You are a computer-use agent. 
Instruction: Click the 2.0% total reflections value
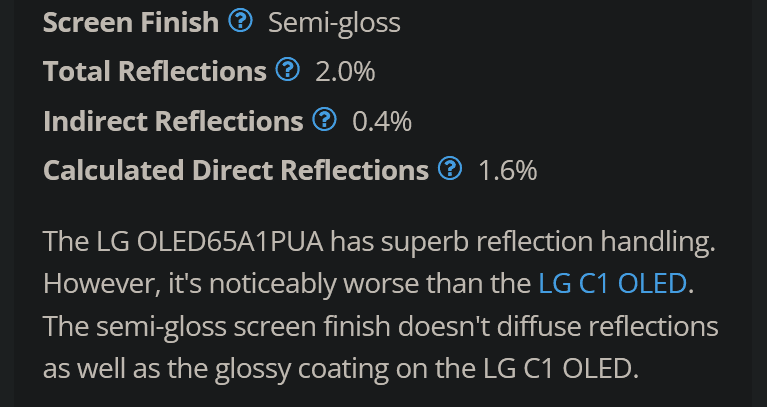[345, 72]
